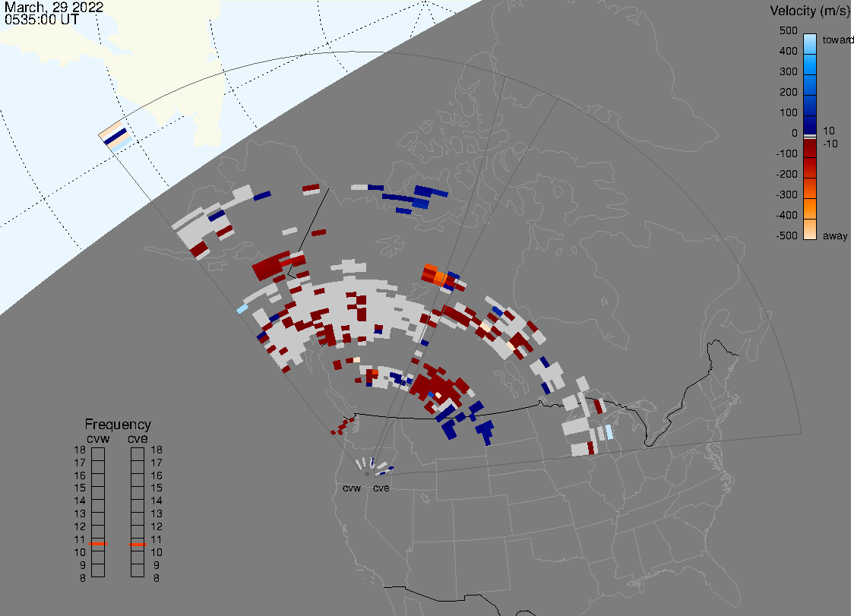This screenshot has width=854, height=616.
Task: Select the 0535:00 UT timestamp
Action: tap(42, 20)
